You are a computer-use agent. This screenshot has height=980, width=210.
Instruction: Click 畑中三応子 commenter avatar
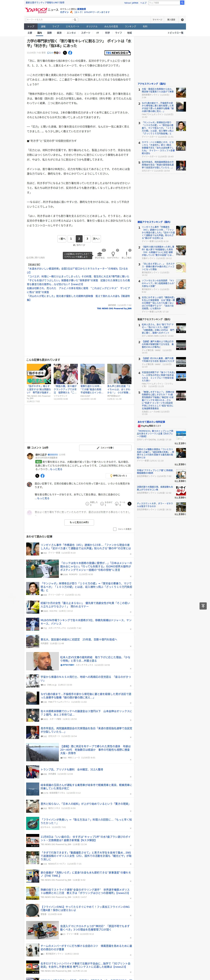(30, 456)
